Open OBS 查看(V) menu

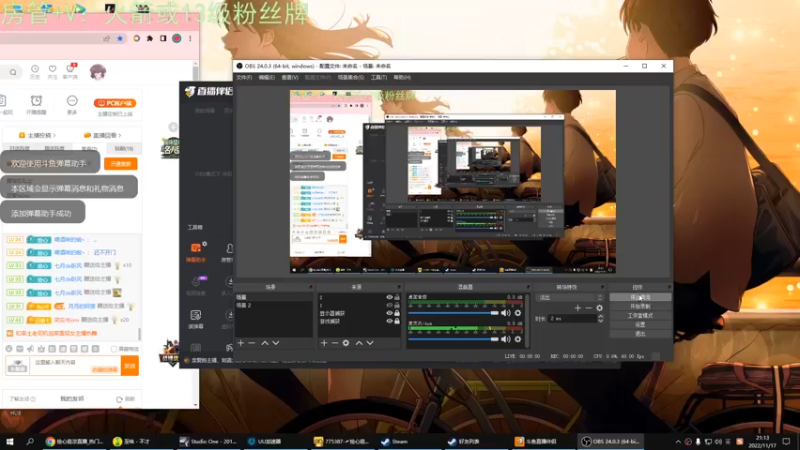[290, 78]
